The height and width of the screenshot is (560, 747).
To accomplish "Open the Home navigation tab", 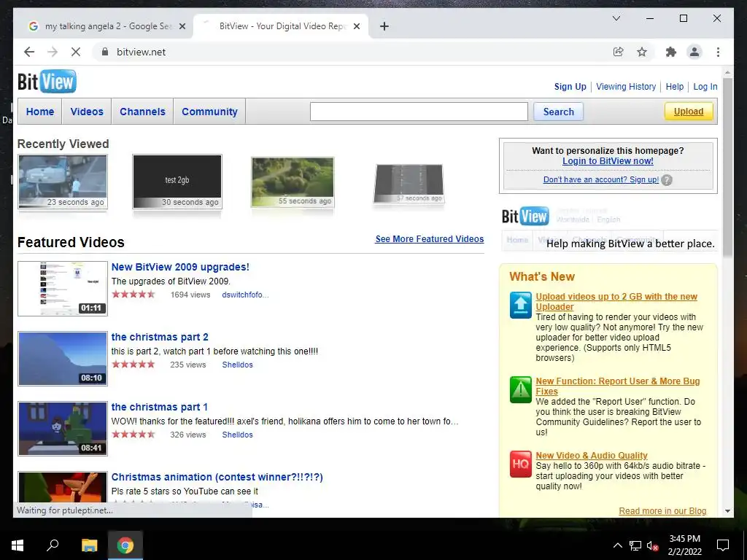I will coord(40,112).
